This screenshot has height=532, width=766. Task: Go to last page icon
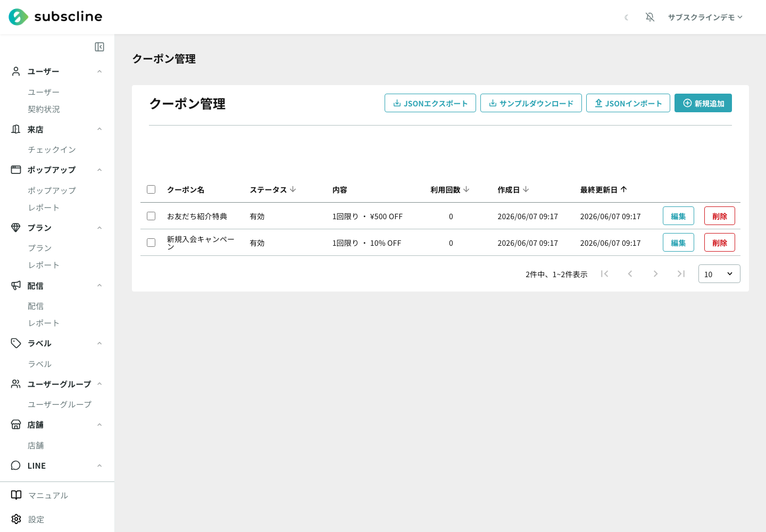(x=681, y=273)
